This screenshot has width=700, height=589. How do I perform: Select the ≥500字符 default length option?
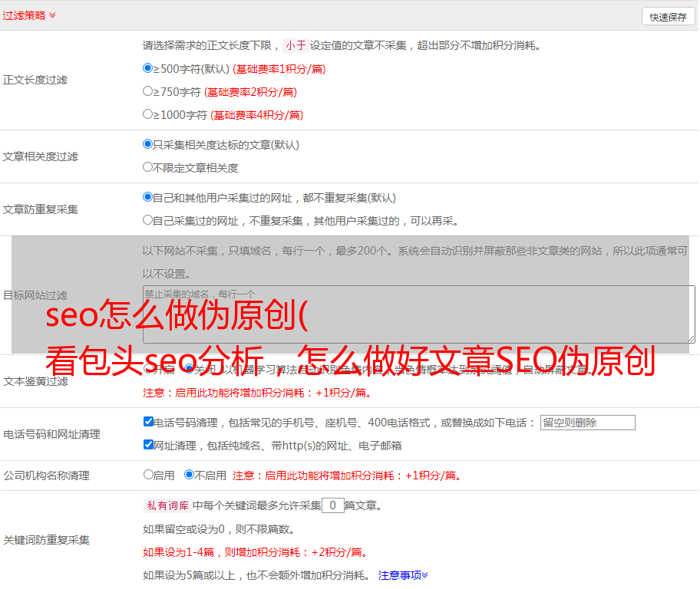click(x=148, y=68)
